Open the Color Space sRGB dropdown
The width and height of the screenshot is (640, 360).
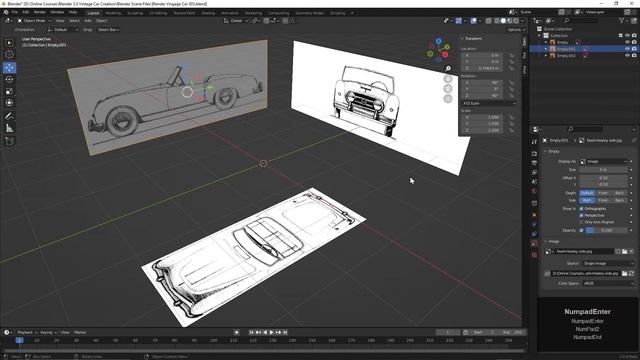click(x=608, y=283)
